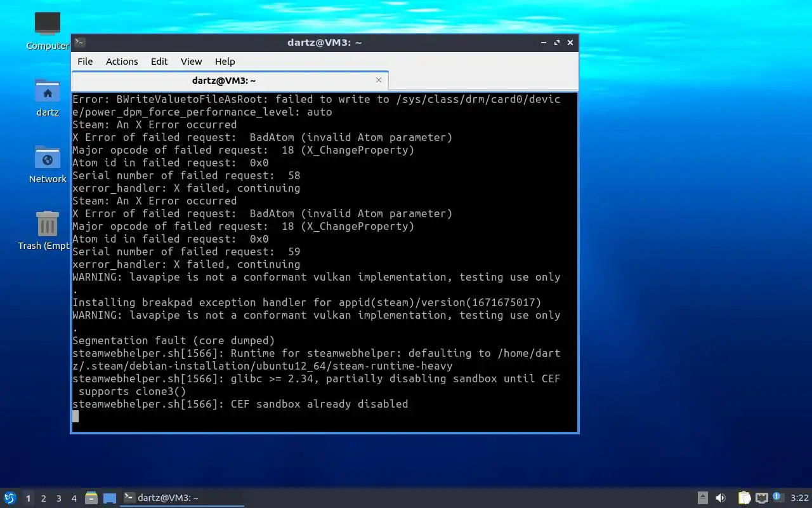The height and width of the screenshot is (508, 812).
Task: Close the dartz@VM3 tab with its x
Action: coord(379,80)
